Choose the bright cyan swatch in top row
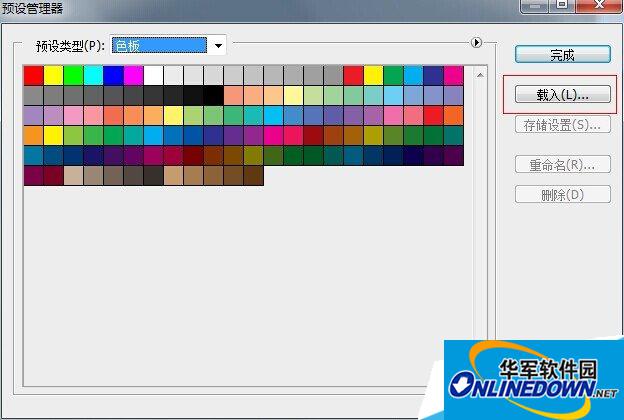The image size is (624, 420). click(x=94, y=76)
